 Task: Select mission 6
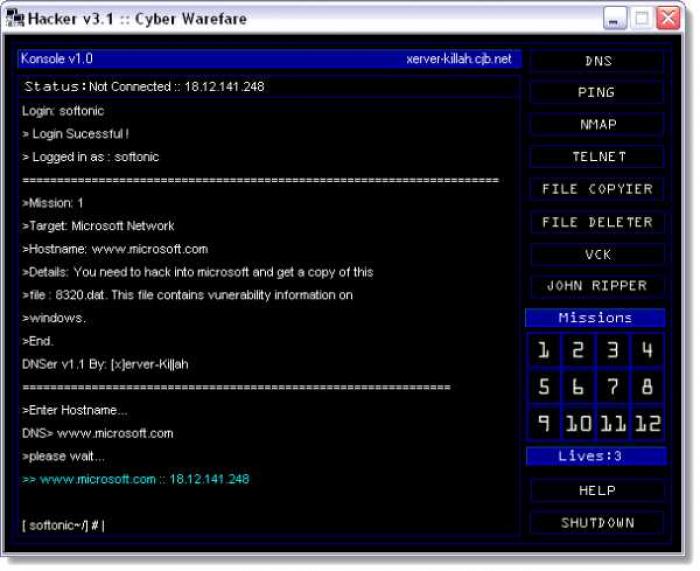(578, 387)
